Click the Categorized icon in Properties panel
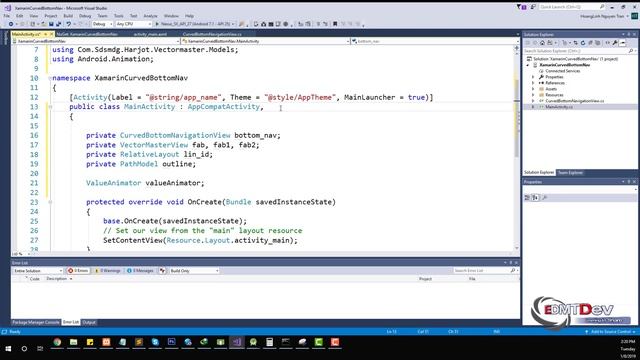640x360 pixels. pyautogui.click(x=527, y=198)
